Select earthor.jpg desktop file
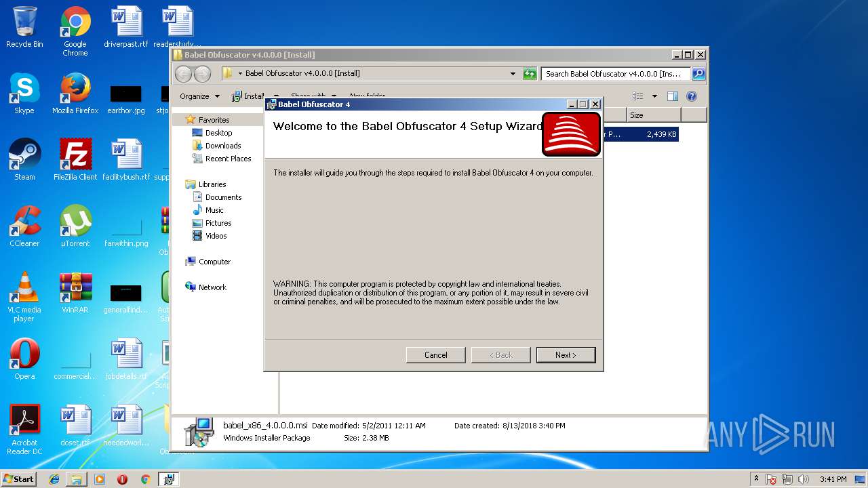The width and height of the screenshot is (868, 488). 126,98
